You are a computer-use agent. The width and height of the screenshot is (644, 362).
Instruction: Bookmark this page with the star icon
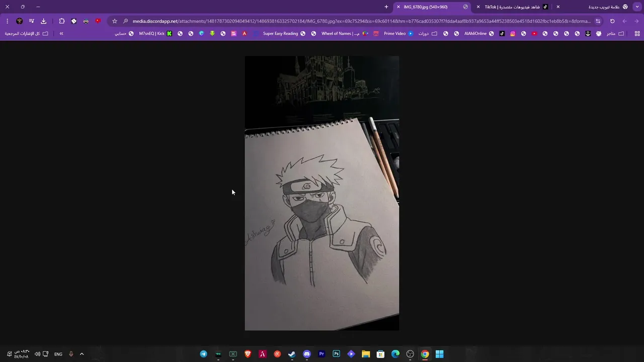[x=115, y=21]
